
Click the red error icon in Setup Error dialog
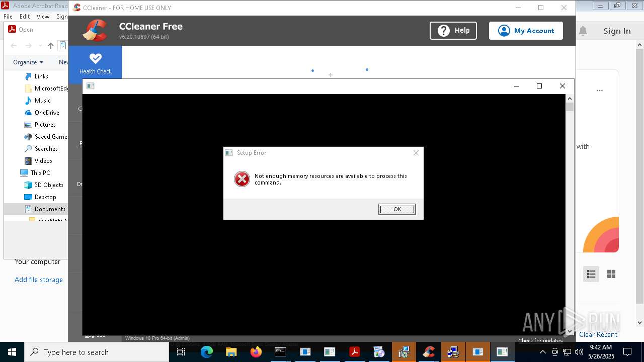(x=242, y=179)
